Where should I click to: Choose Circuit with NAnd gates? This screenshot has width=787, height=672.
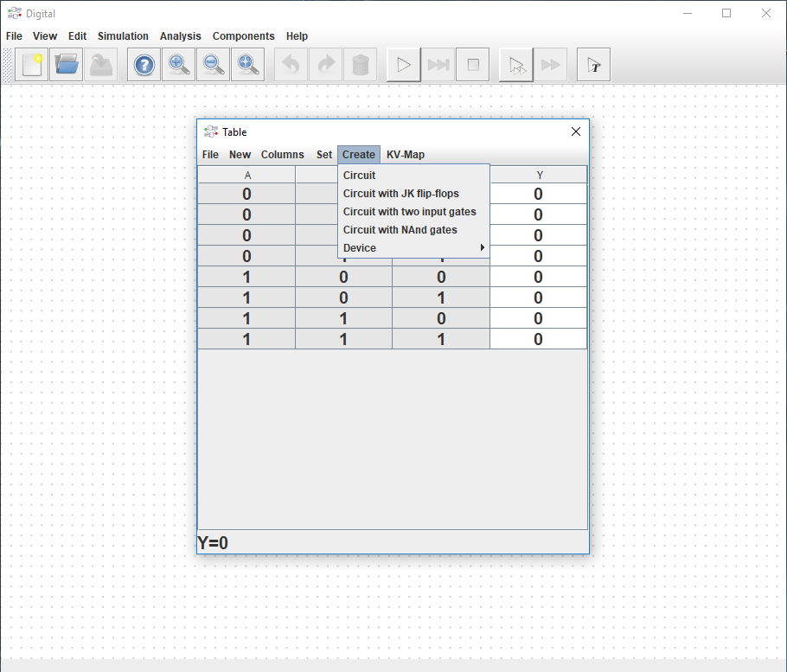(x=413, y=229)
